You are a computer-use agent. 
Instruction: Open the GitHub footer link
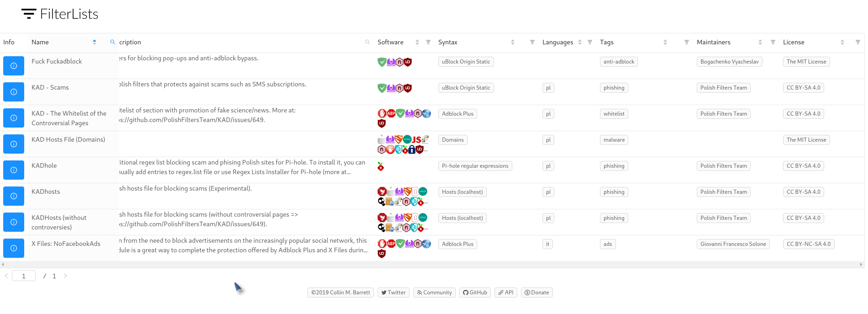(475, 293)
